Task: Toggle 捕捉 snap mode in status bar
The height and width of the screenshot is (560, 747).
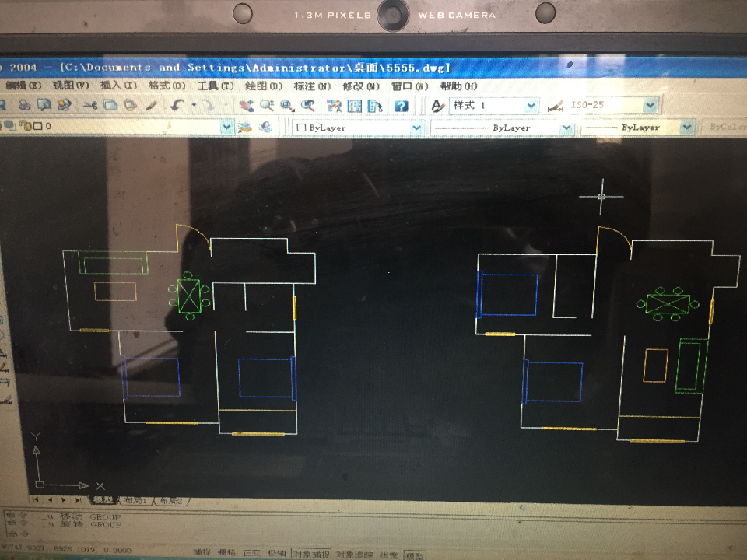Action: click(x=202, y=552)
